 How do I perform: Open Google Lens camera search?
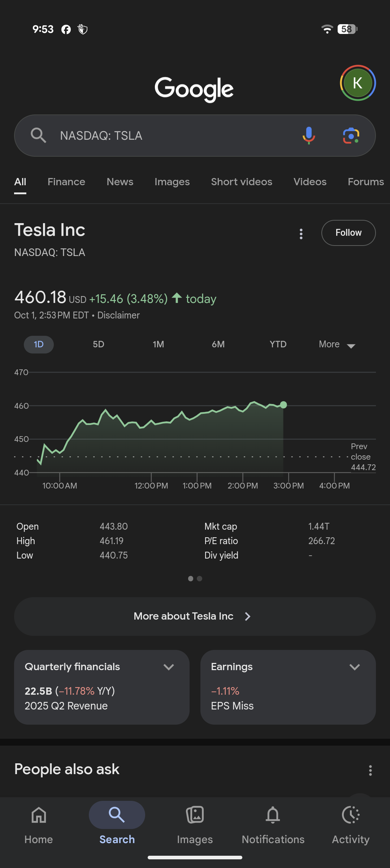[x=351, y=136]
